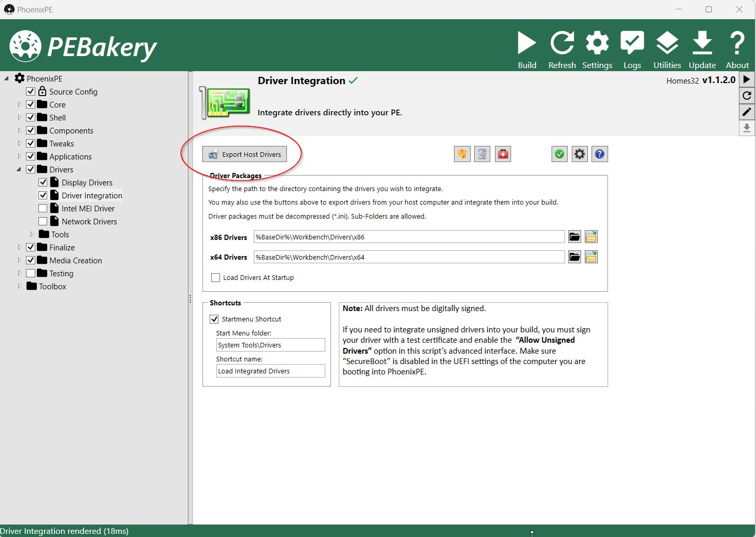Image resolution: width=756 pixels, height=537 pixels.
Task: Click the x86 Drivers path field
Action: (x=409, y=237)
